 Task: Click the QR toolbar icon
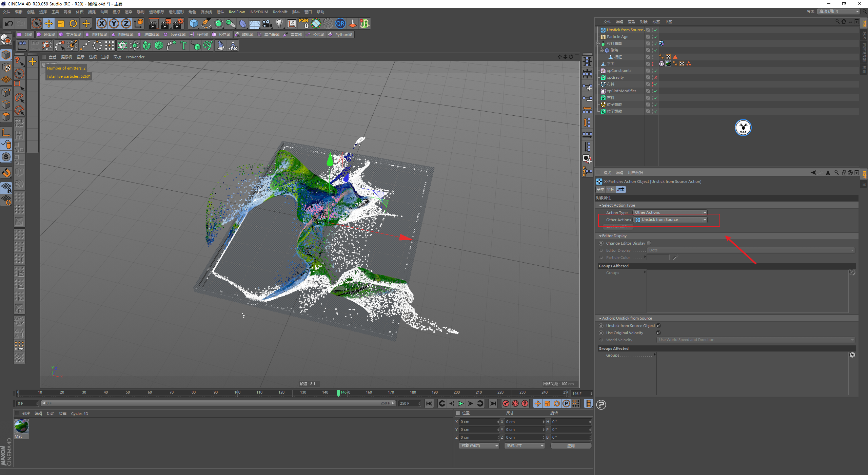tap(340, 23)
